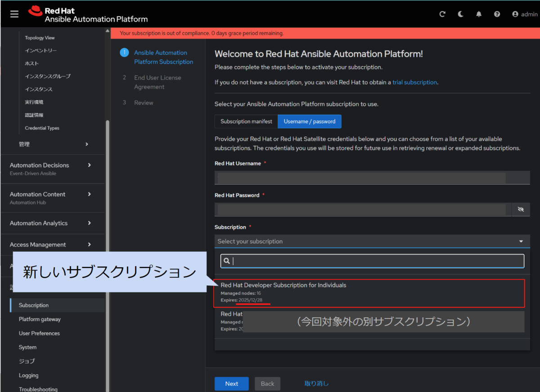This screenshot has height=392, width=540.
Task: Switch to Subscription manifest tab
Action: click(x=246, y=122)
